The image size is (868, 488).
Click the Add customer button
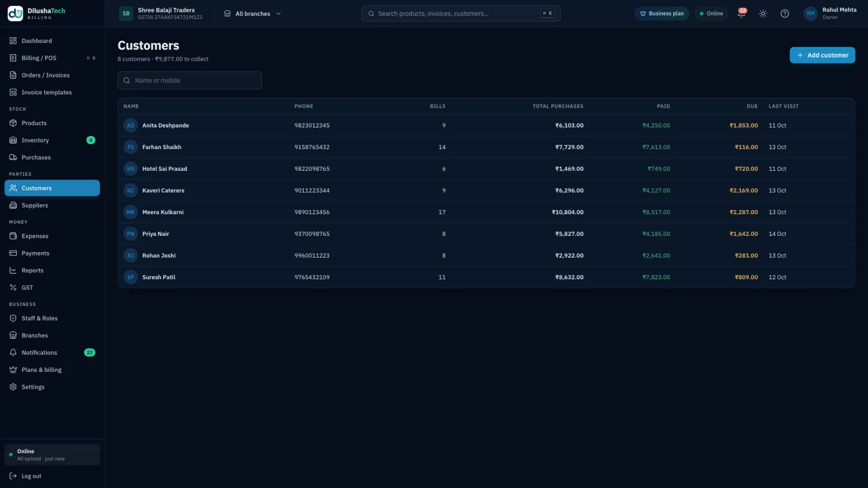[822, 55]
